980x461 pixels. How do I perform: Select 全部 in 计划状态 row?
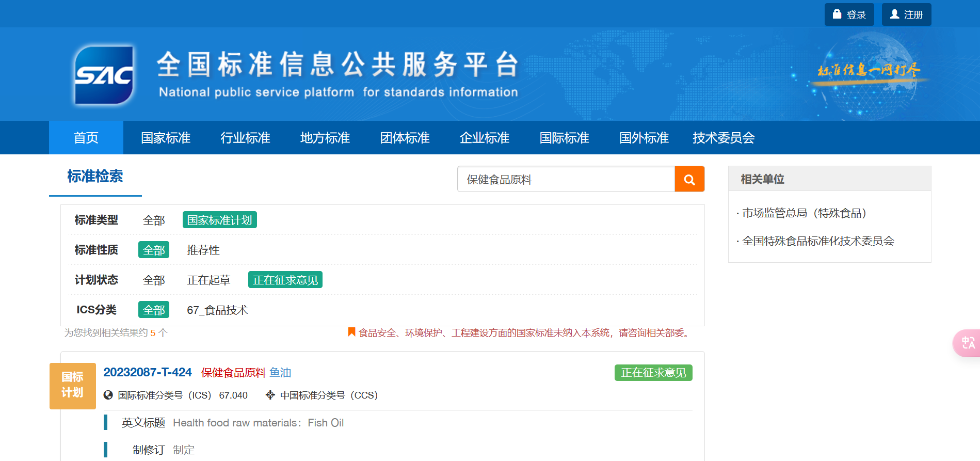tap(154, 280)
